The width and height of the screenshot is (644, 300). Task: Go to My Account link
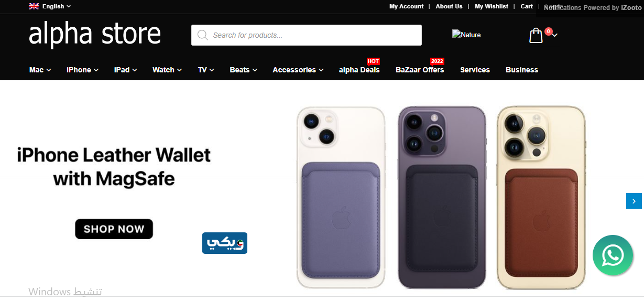pyautogui.click(x=406, y=6)
